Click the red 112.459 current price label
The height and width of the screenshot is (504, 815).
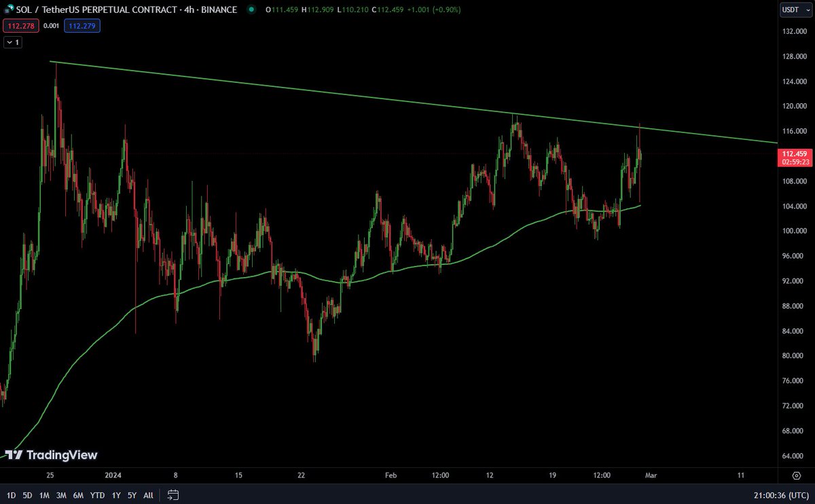[793, 154]
